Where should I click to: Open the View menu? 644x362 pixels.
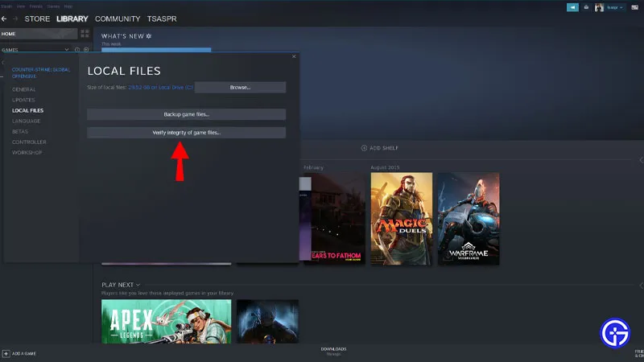click(21, 6)
